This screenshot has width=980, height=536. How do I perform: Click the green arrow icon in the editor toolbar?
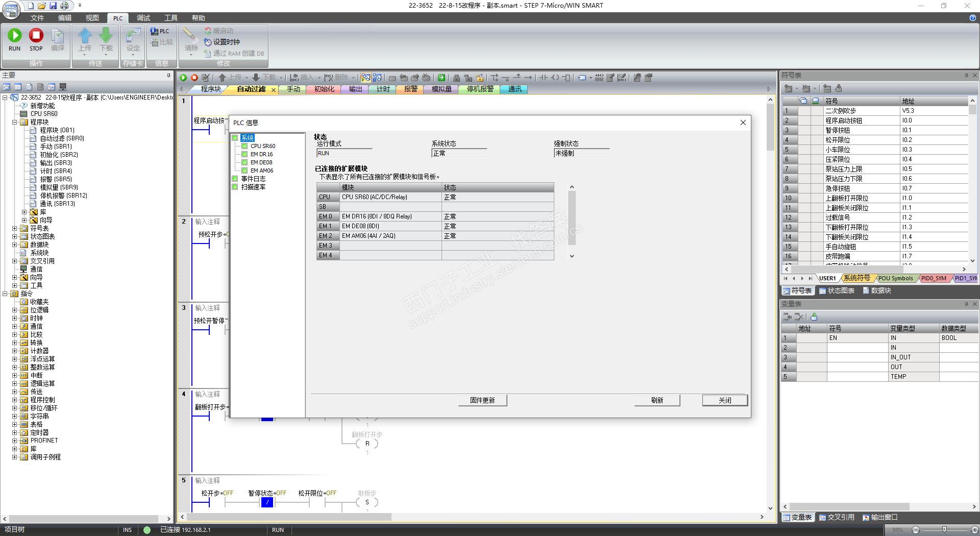tap(442, 78)
